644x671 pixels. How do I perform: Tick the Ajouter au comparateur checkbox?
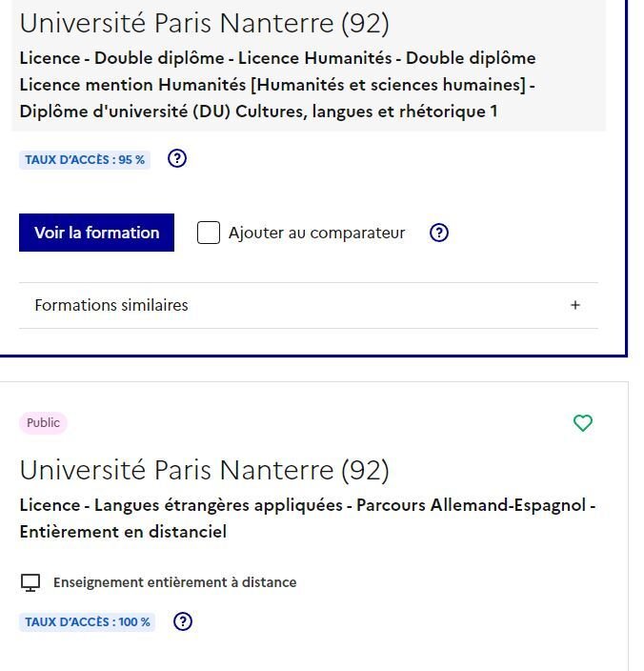pos(209,233)
